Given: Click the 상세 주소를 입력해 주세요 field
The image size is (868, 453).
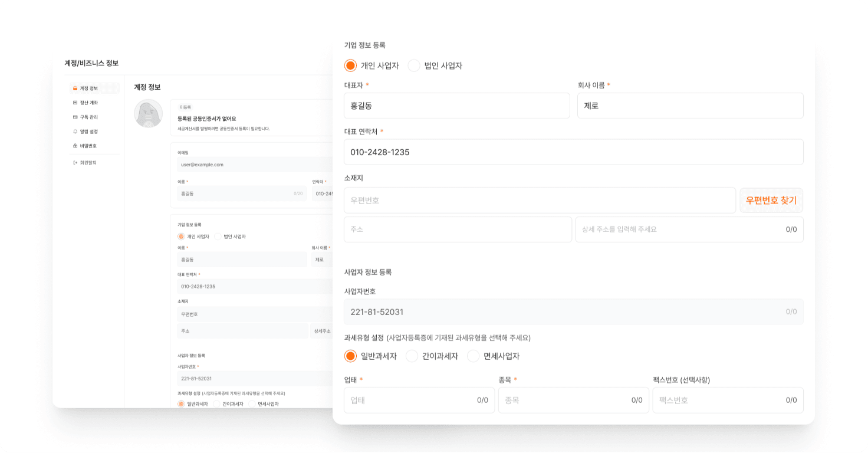Looking at the screenshot, I should pos(689,229).
